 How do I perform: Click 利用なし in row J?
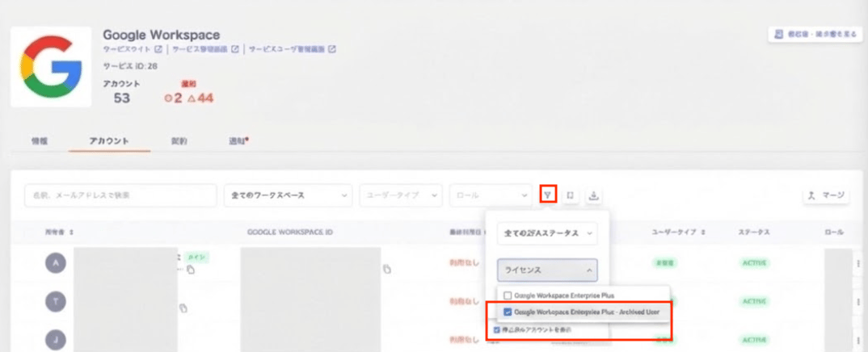[x=464, y=339]
